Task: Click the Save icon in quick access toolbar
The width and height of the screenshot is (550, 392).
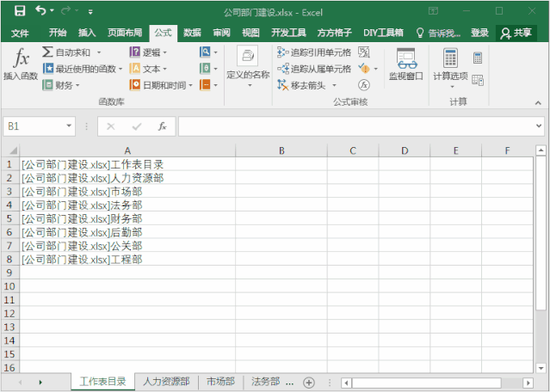Action: 20,11
